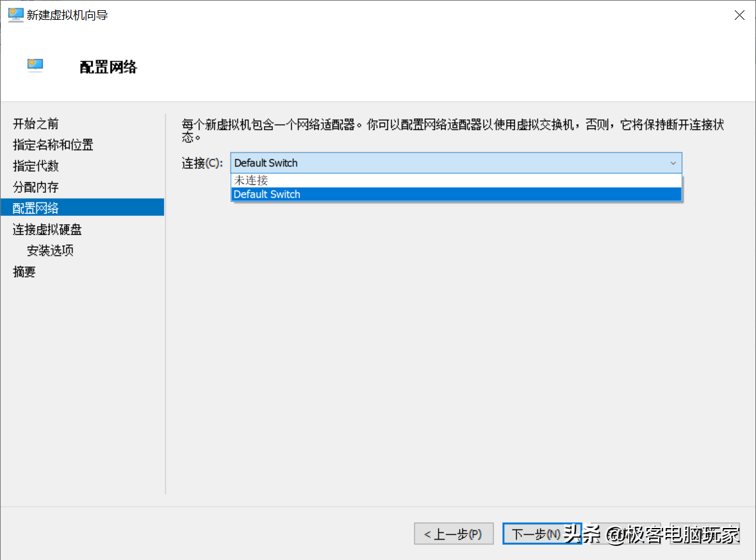Choose Default Switch in the dropdown list

coord(456,194)
